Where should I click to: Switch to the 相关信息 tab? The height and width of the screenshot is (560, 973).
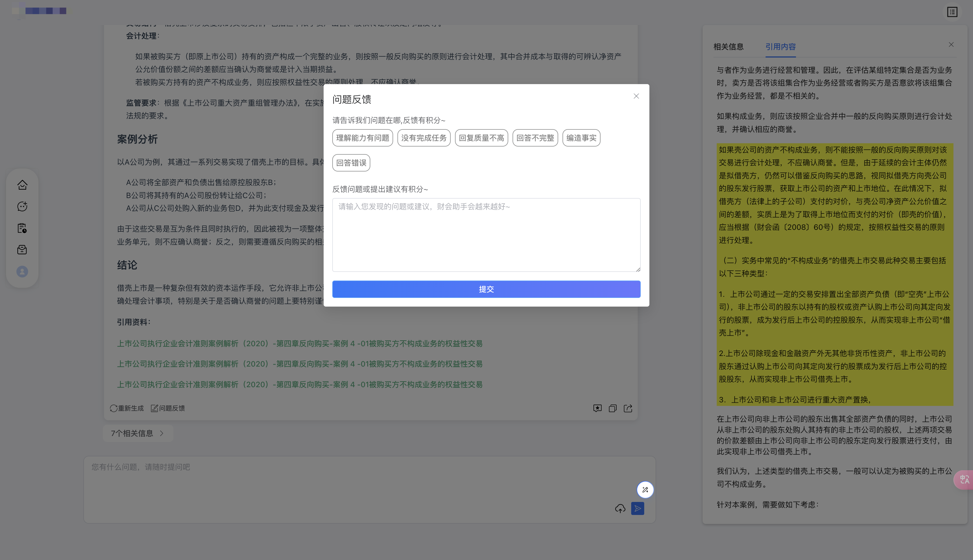tap(728, 47)
